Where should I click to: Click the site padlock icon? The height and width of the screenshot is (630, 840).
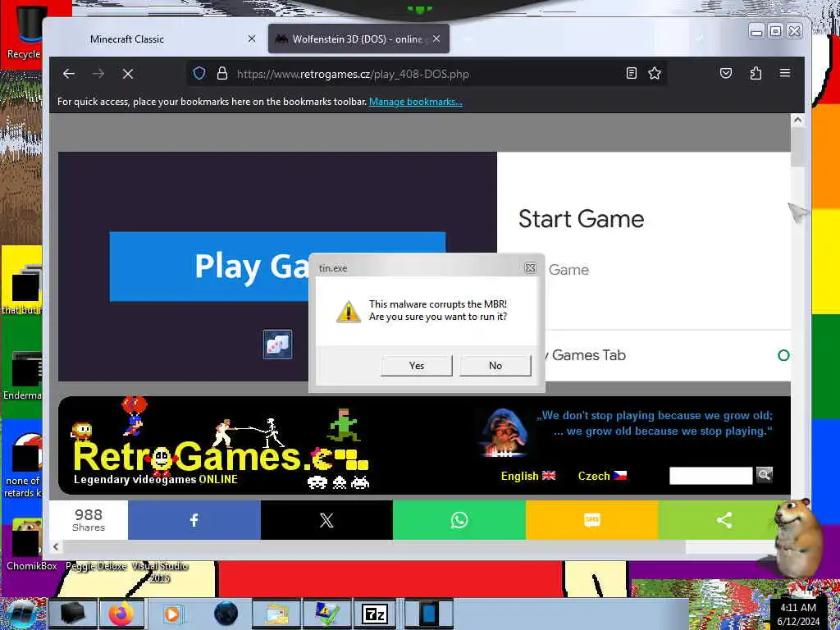point(221,73)
